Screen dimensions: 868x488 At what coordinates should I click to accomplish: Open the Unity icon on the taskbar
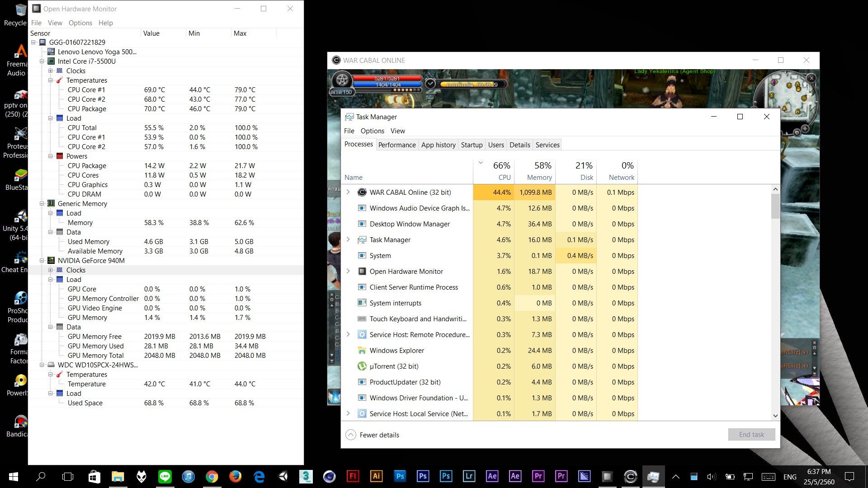pos(283,476)
